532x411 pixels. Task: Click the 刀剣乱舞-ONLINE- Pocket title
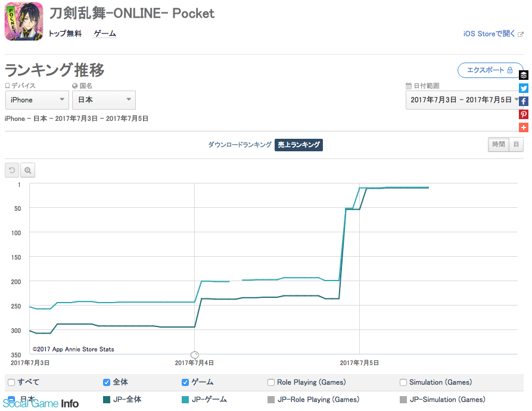tap(132, 13)
